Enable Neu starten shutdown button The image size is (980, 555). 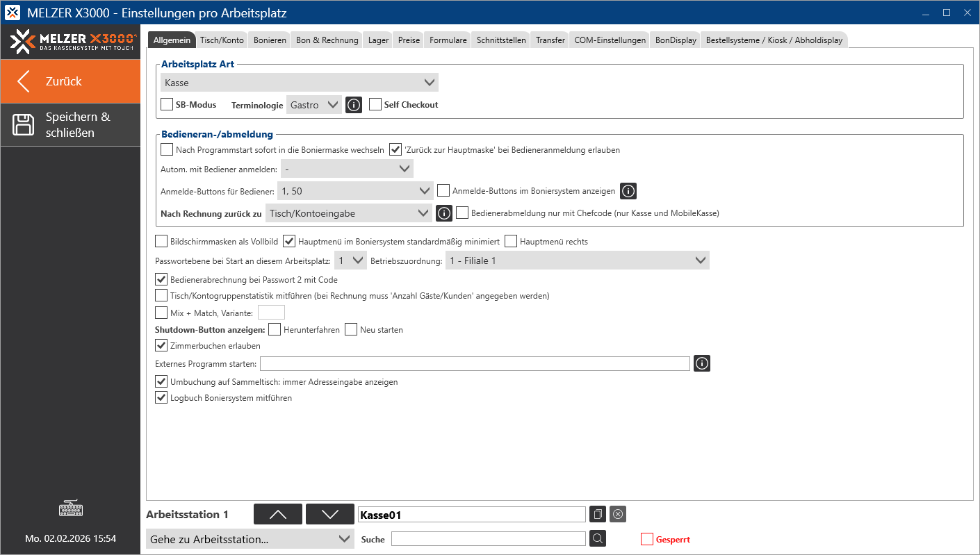351,330
